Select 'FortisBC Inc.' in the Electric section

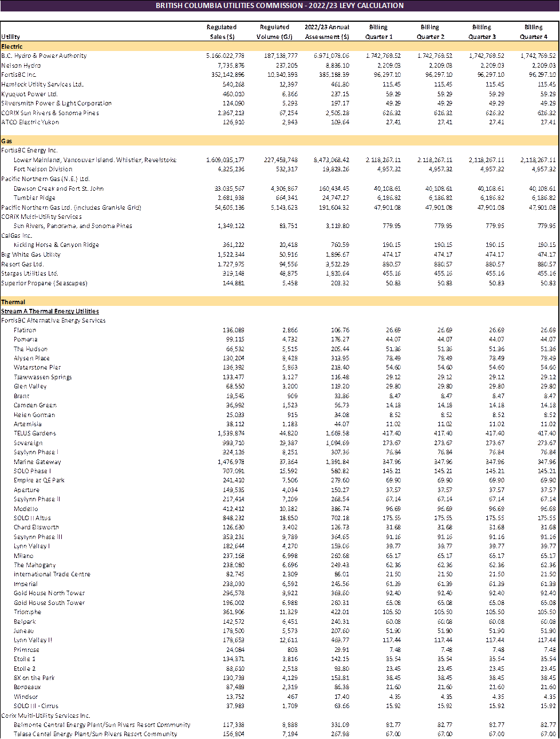pyautogui.click(x=19, y=74)
